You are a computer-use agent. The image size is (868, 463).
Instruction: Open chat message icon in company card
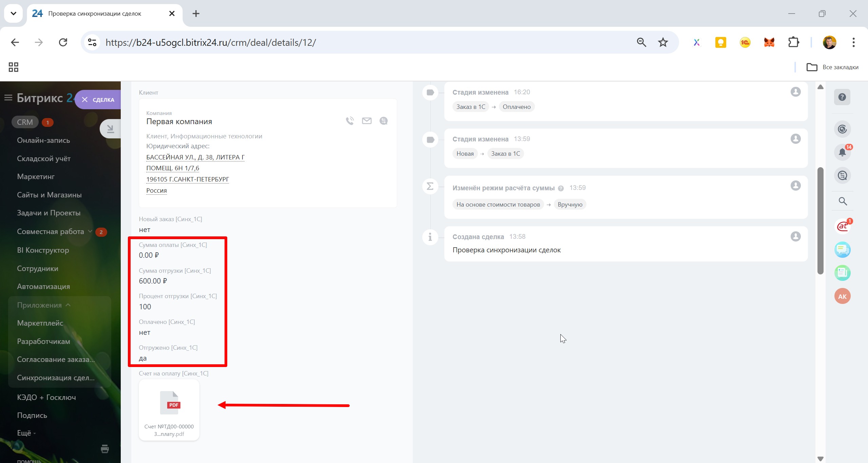tap(383, 121)
